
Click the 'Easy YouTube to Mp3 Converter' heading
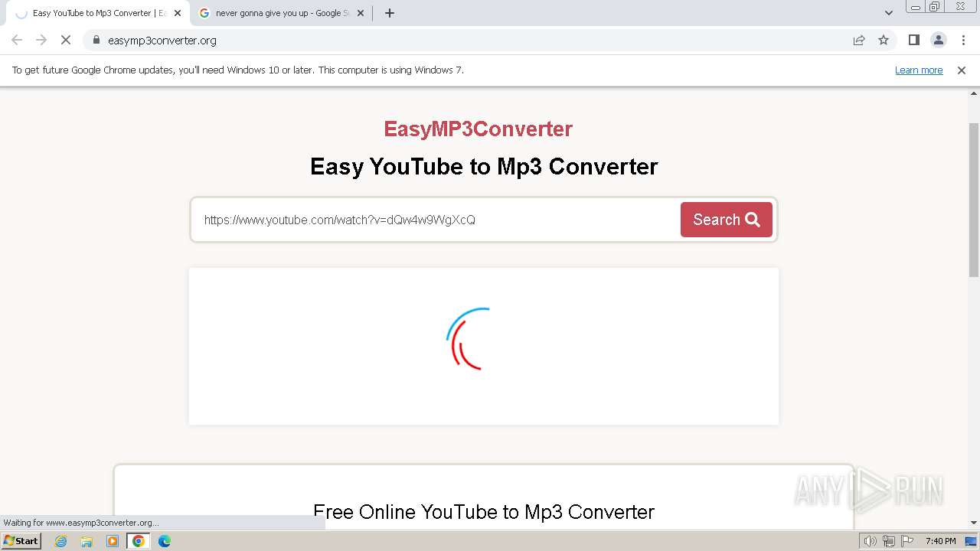coord(484,167)
